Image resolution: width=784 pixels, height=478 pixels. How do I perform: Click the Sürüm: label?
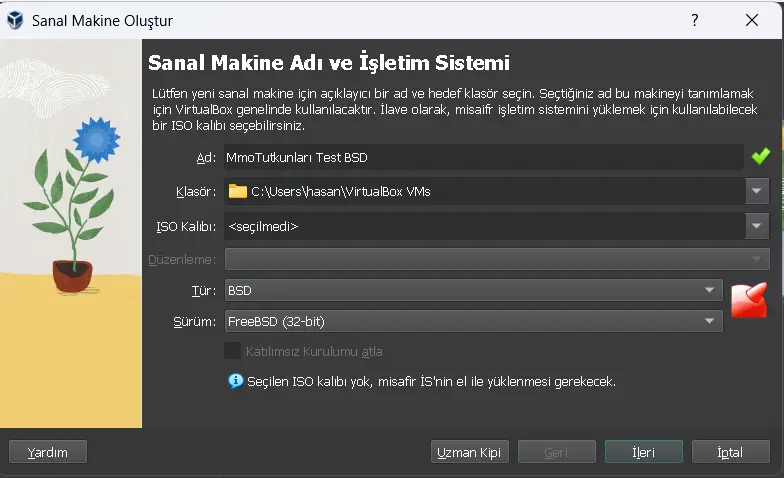pyautogui.click(x=194, y=322)
